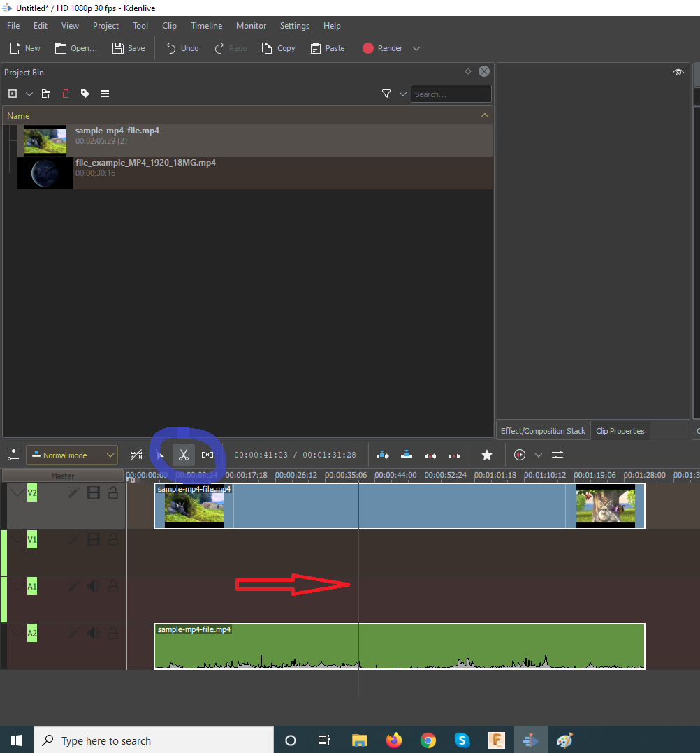Mute the A1 audio track
This screenshot has width=700, height=753.
pos(93,586)
